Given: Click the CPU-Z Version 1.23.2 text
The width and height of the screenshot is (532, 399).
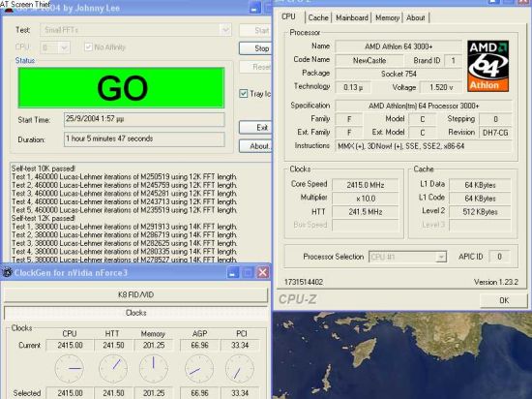Looking at the screenshot, I should [495, 282].
